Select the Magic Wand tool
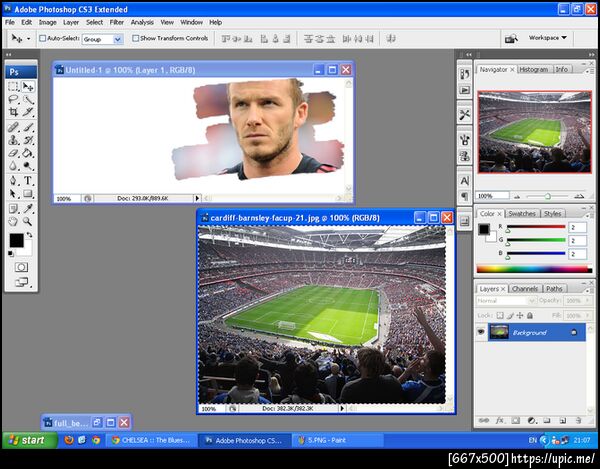The height and width of the screenshot is (469, 600). click(28, 99)
